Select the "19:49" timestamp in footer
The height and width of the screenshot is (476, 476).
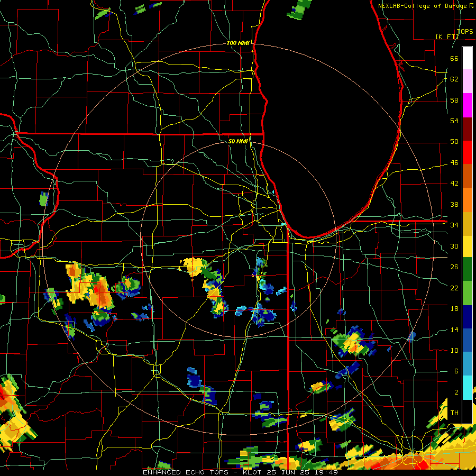(x=325, y=472)
